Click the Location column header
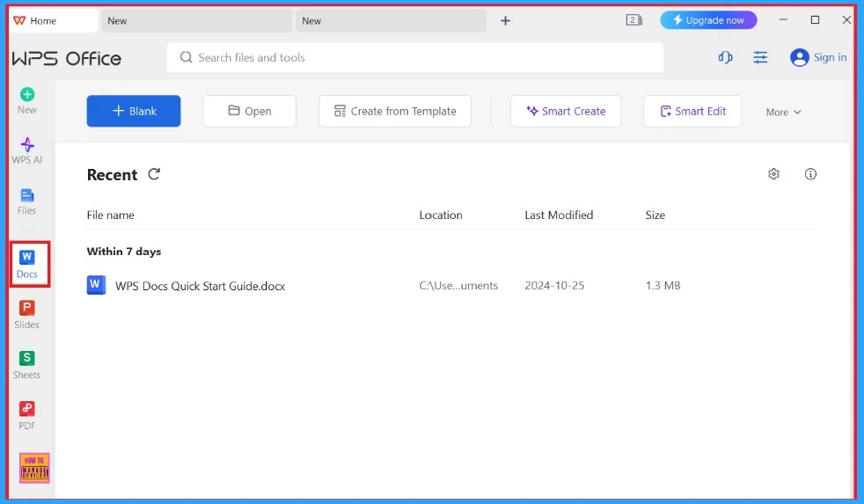The height and width of the screenshot is (504, 864). (441, 215)
